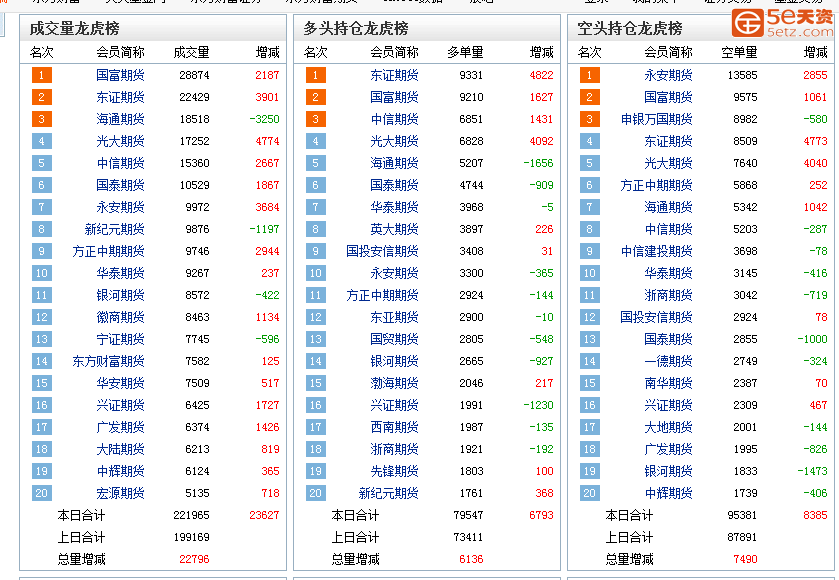Select the 大陆期货 member link
The height and width of the screenshot is (580, 839).
tap(120, 449)
